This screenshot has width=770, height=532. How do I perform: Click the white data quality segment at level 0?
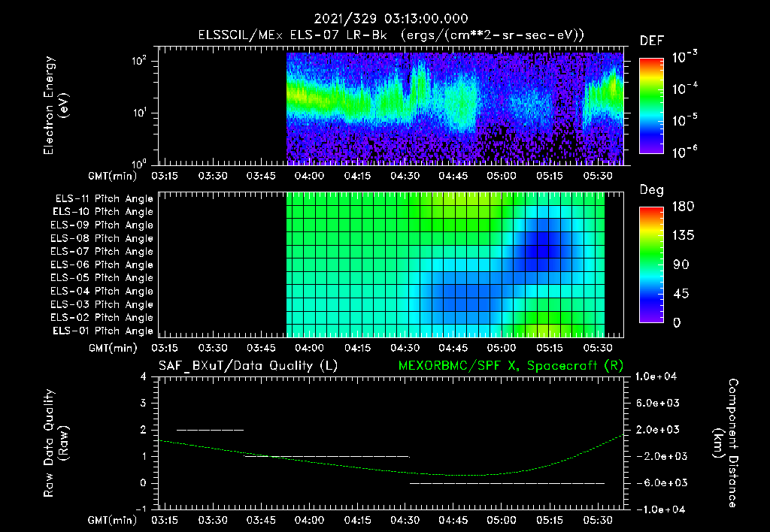coord(508,483)
